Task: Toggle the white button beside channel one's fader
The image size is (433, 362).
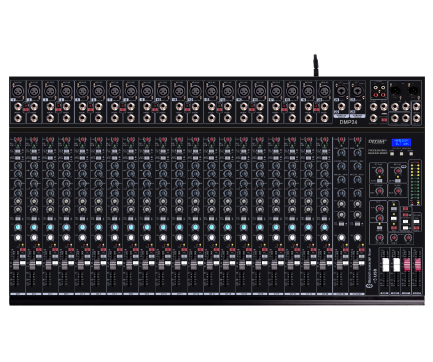Action: tap(23, 263)
